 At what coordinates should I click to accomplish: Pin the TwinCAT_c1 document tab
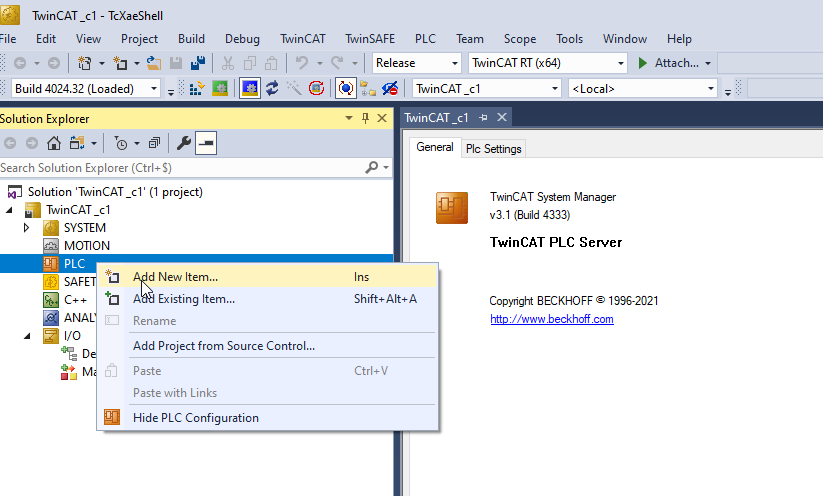point(484,117)
